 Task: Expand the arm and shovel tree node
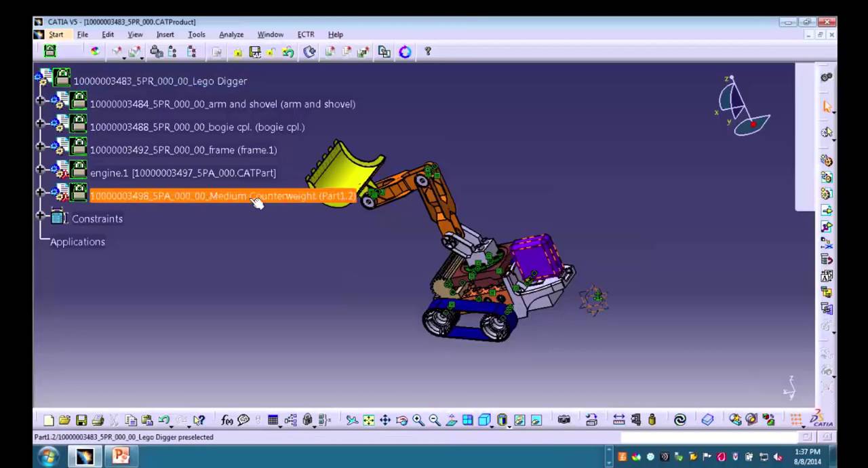tap(41, 100)
